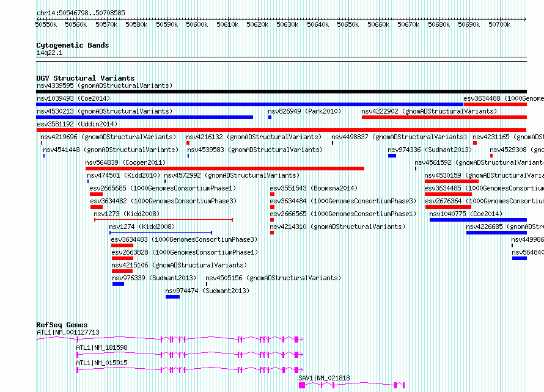Viewport: 544px width, 392px height.
Task: Click the DGV Structural Variants track title
Action: click(x=86, y=78)
